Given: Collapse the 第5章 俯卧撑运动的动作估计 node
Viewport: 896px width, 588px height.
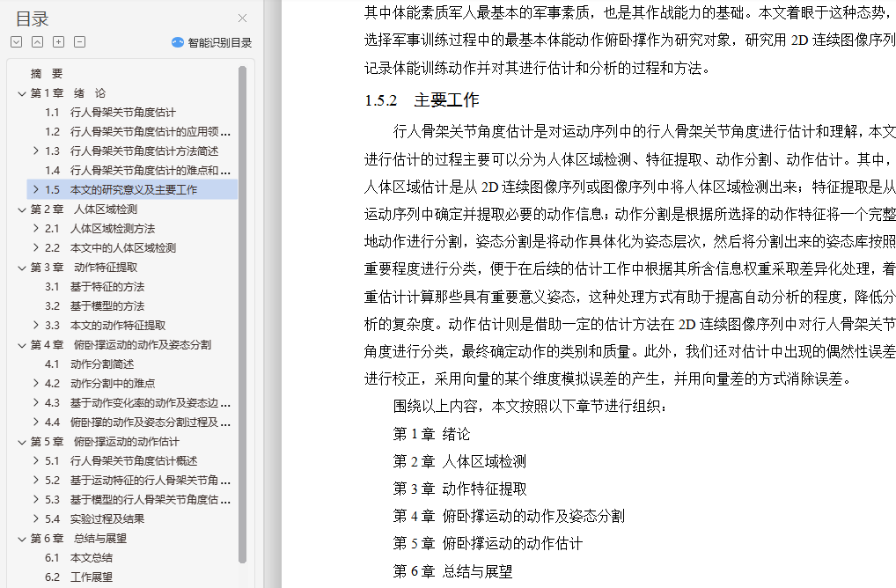Looking at the screenshot, I should pyautogui.click(x=22, y=442).
